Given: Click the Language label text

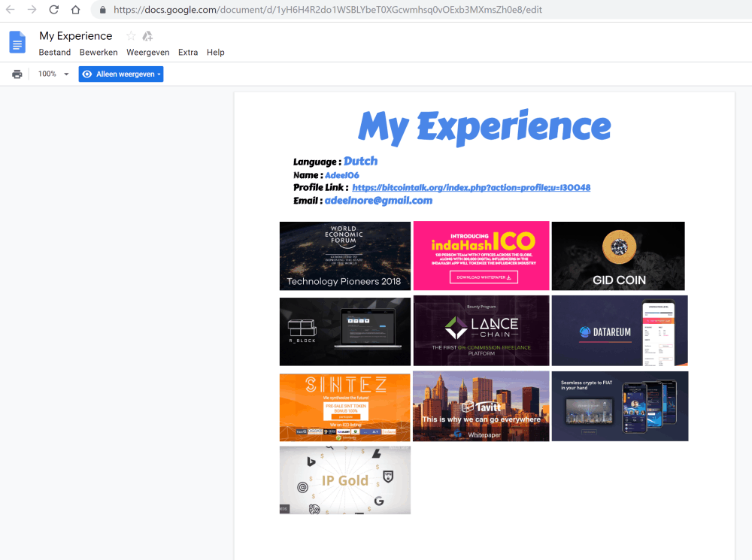Looking at the screenshot, I should (x=317, y=162).
